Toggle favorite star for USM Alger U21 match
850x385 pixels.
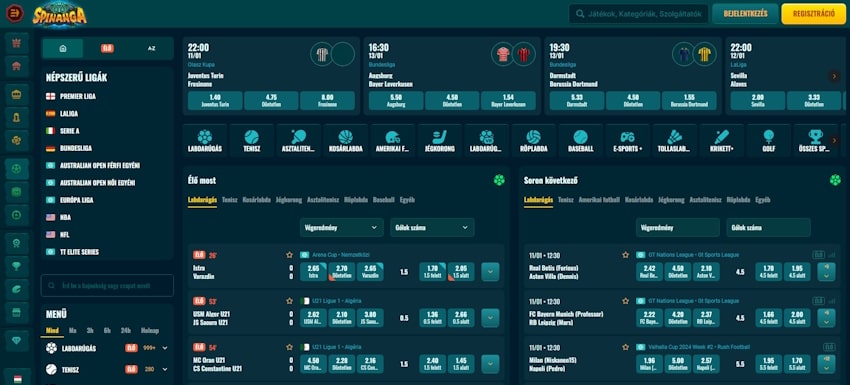click(289, 301)
